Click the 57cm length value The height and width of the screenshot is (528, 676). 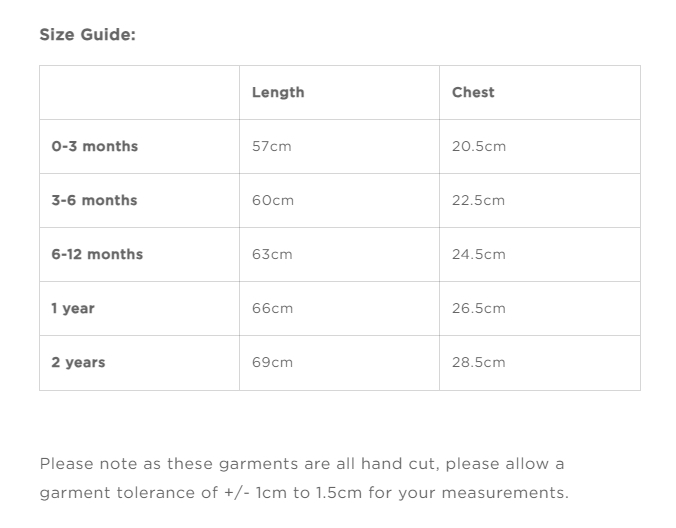point(271,146)
